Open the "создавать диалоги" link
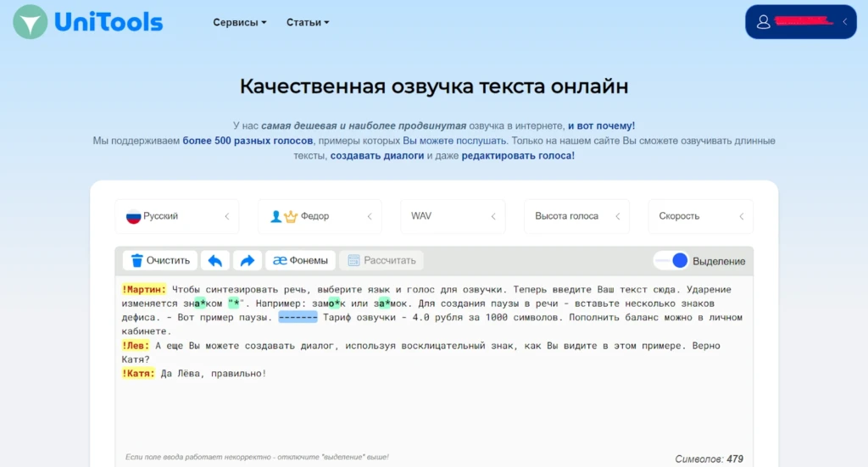The image size is (868, 467). pos(377,156)
